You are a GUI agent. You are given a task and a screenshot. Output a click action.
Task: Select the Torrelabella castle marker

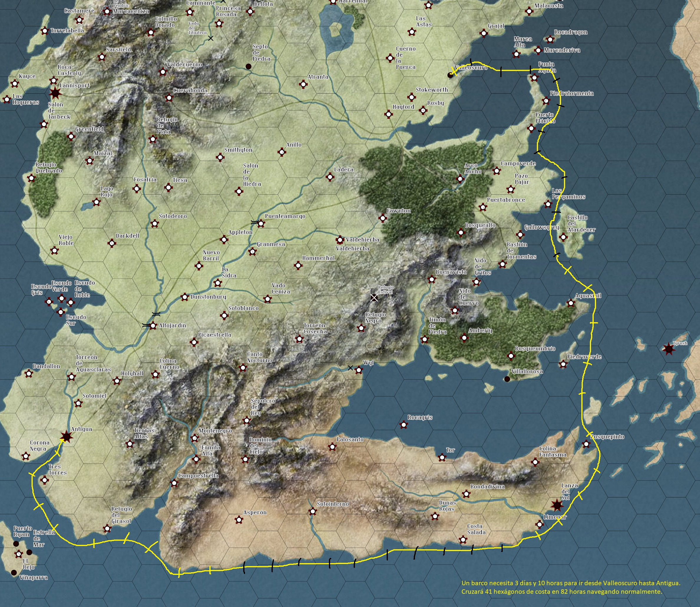tap(44, 31)
